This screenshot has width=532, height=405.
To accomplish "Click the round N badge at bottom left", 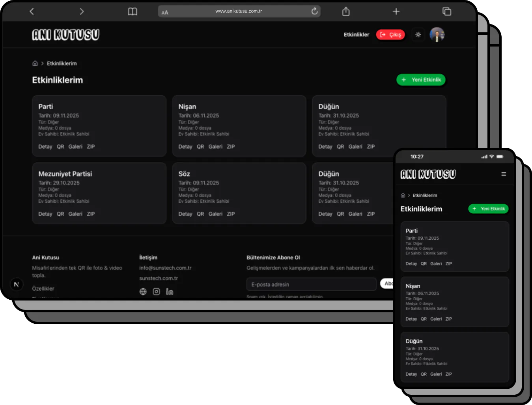I will tap(17, 284).
